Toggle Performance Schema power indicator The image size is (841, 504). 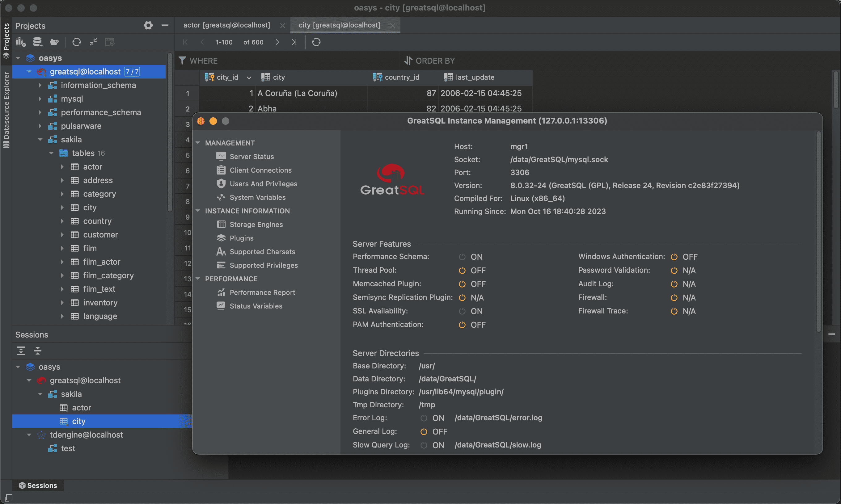click(462, 257)
